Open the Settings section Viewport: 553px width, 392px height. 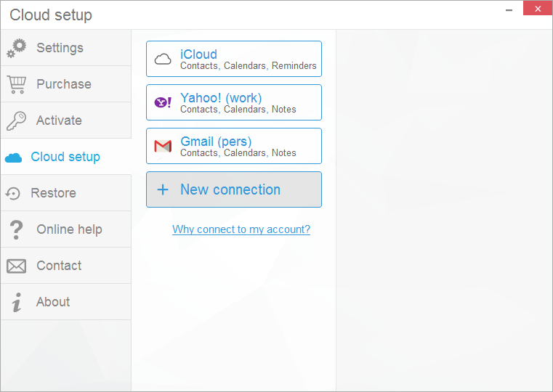coord(66,47)
